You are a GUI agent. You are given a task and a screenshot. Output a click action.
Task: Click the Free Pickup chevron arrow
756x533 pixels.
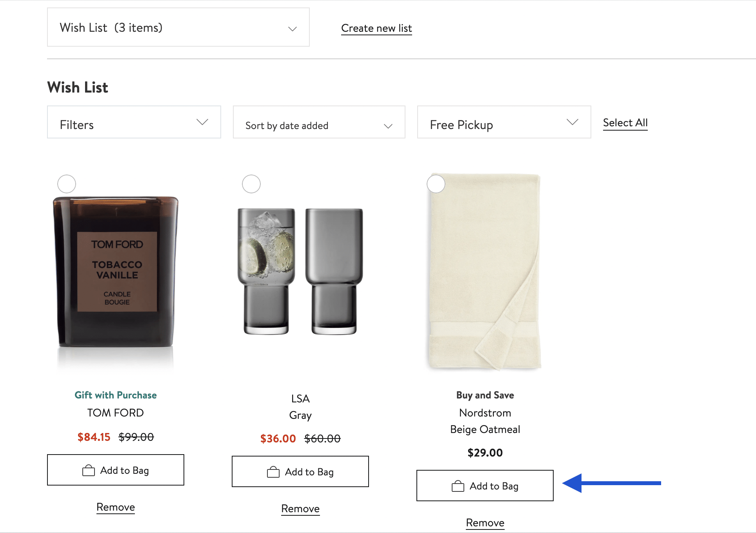[572, 122]
